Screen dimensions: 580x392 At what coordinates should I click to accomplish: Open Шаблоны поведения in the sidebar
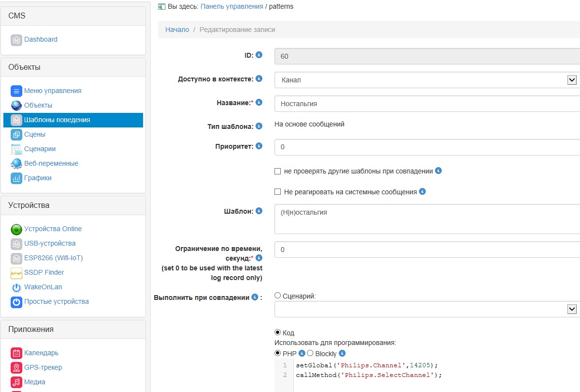[x=57, y=120]
